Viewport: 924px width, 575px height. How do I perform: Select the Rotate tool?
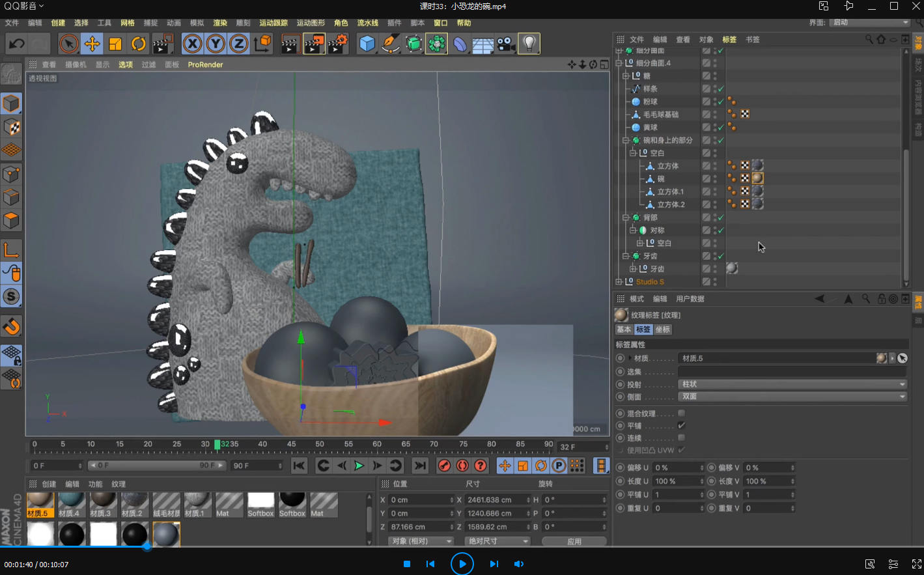click(138, 44)
